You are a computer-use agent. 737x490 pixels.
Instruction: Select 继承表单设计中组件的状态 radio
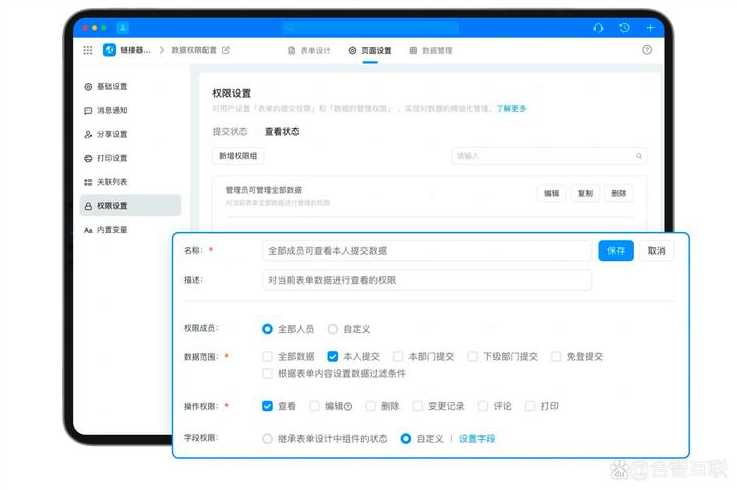(x=267, y=439)
